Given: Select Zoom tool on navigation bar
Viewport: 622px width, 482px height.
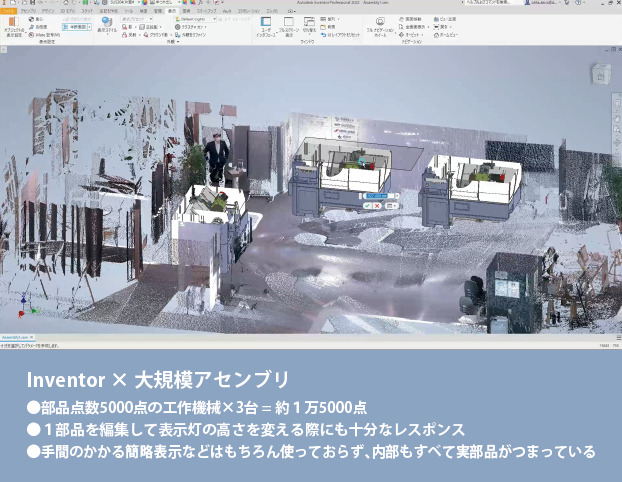Looking at the screenshot, I should [617, 130].
